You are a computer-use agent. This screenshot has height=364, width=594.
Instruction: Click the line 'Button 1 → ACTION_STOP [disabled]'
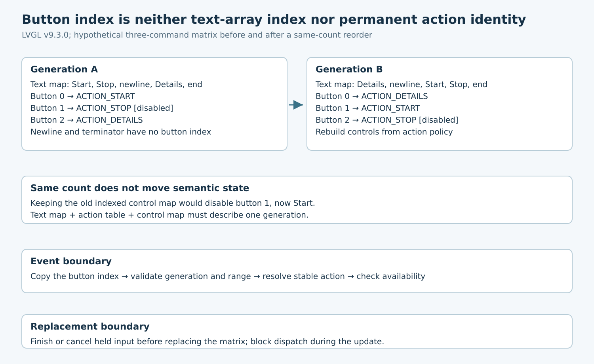tap(102, 108)
